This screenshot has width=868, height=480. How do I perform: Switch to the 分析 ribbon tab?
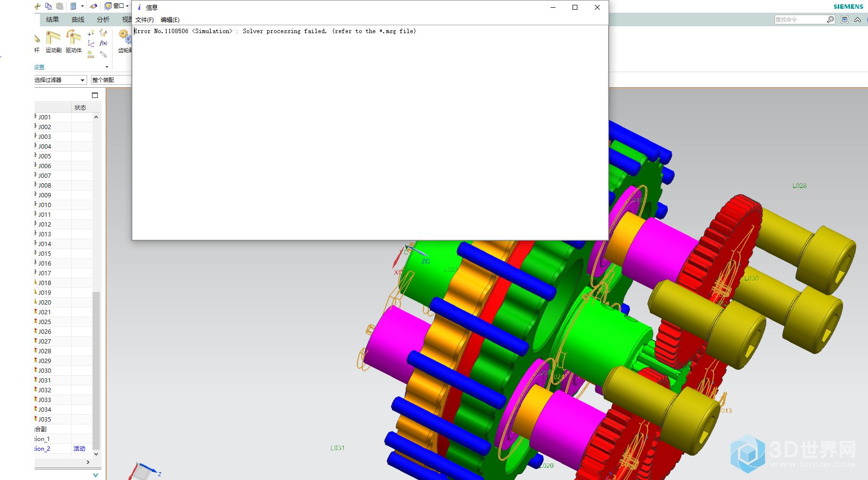pyautogui.click(x=103, y=19)
